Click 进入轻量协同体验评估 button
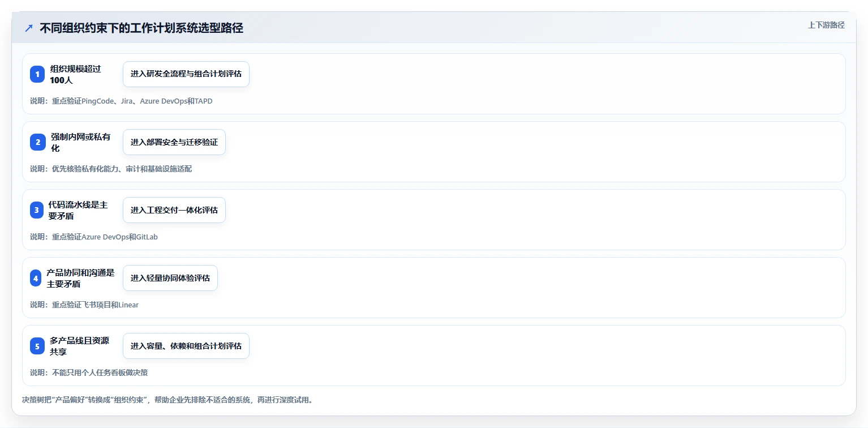The width and height of the screenshot is (868, 428). 170,278
